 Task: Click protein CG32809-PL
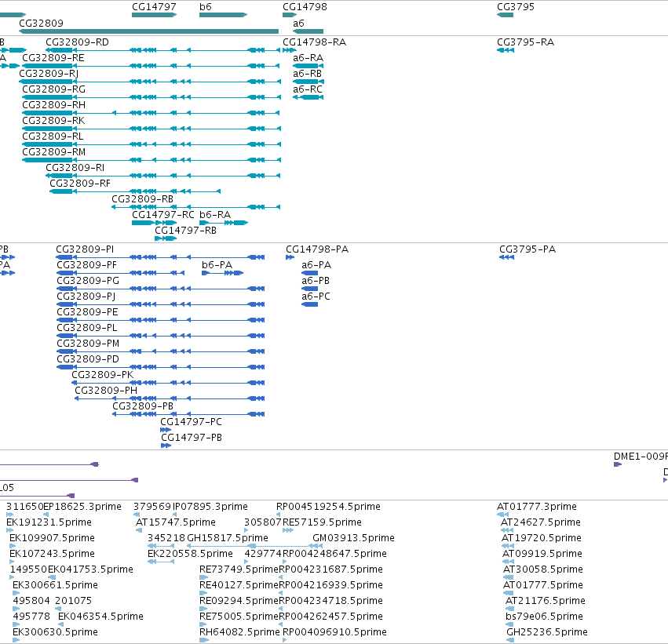[x=87, y=328]
